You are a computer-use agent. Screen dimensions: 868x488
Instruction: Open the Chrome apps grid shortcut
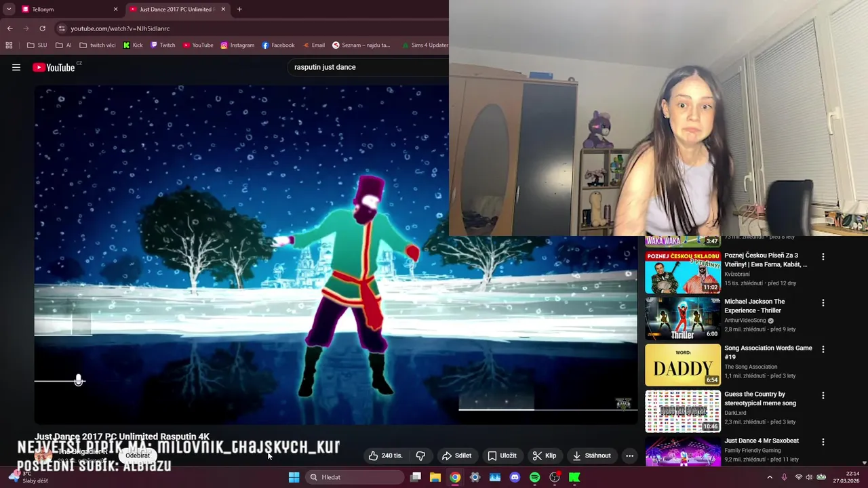(9, 45)
